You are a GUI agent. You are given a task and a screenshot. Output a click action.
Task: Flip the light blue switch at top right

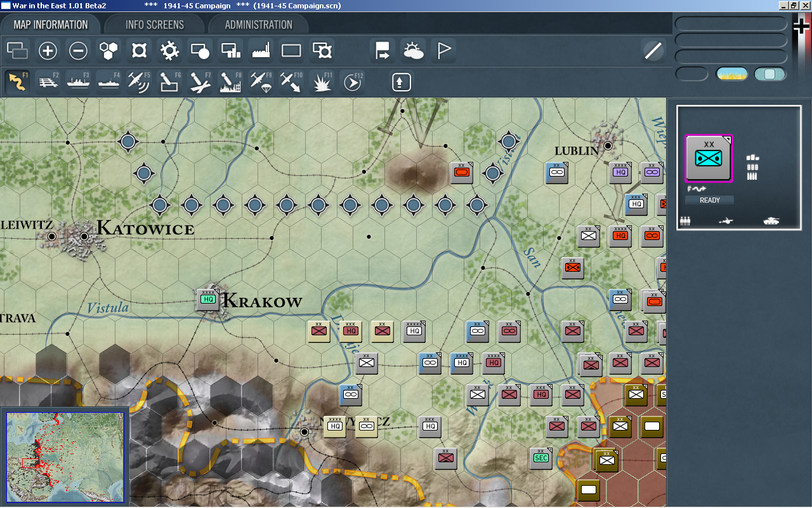tap(770, 74)
